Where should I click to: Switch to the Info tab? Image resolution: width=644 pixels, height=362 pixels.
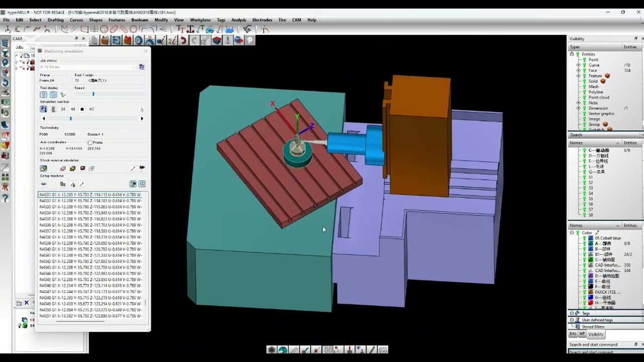pyautogui.click(x=573, y=334)
